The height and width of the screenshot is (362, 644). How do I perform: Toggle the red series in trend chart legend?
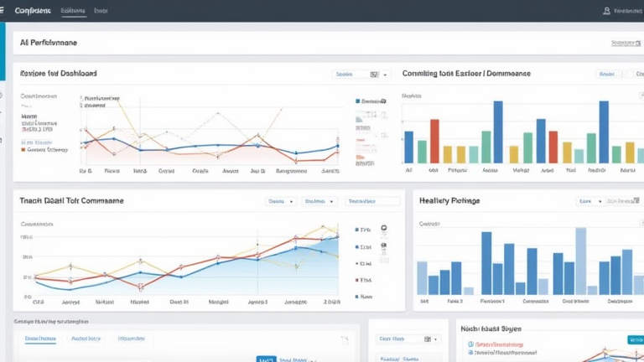tap(363, 280)
